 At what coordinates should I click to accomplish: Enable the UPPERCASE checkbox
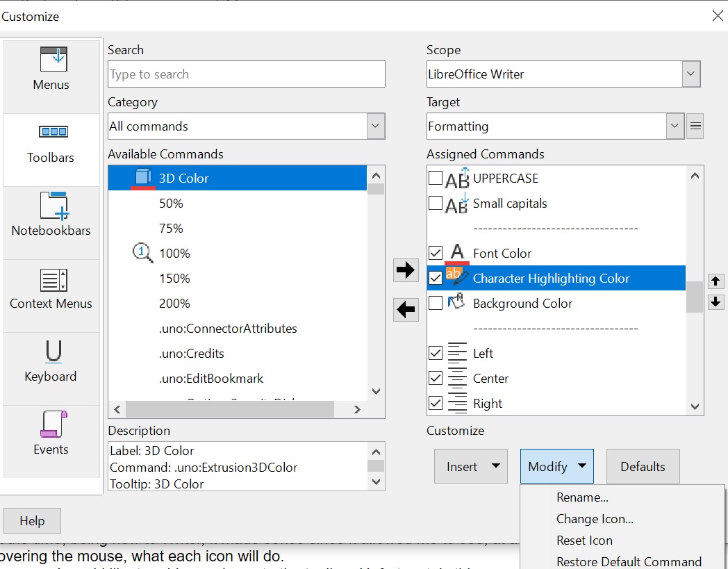(435, 177)
